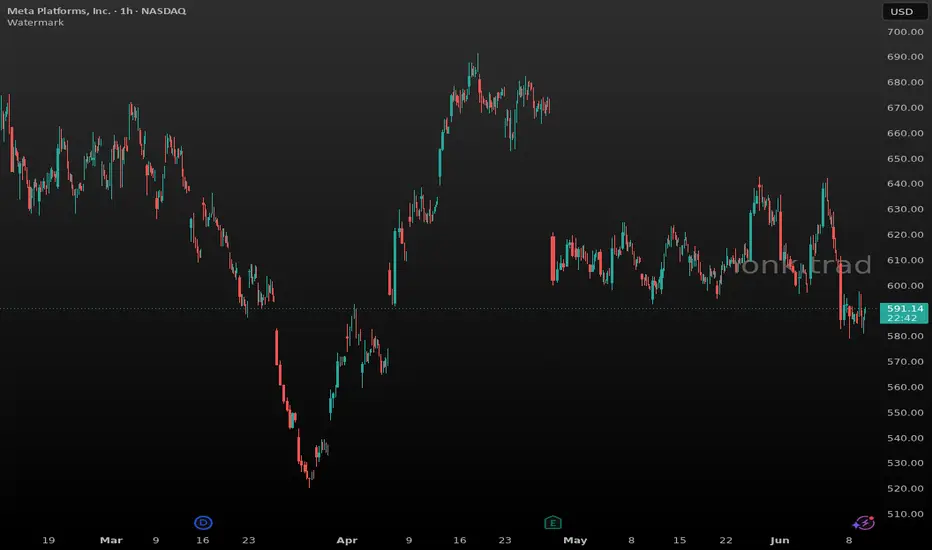This screenshot has height=550, width=932.
Task: Click the 670.00 price axis label
Action: point(905,108)
